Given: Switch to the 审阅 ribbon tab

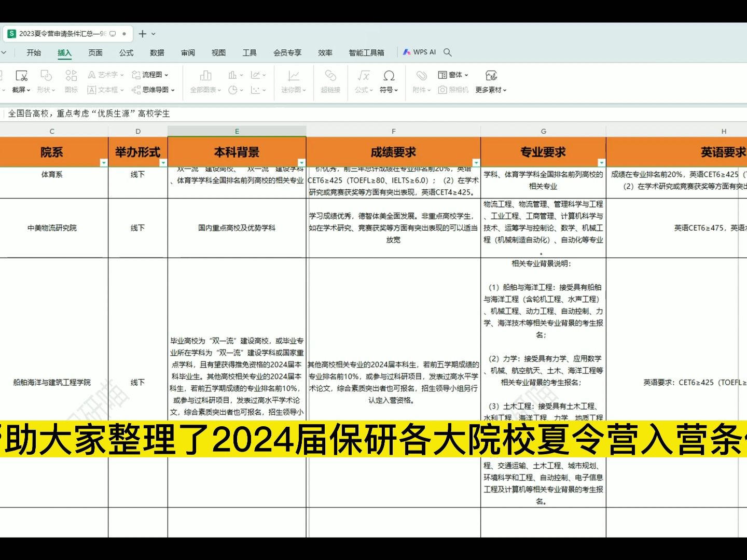Looking at the screenshot, I should (188, 52).
